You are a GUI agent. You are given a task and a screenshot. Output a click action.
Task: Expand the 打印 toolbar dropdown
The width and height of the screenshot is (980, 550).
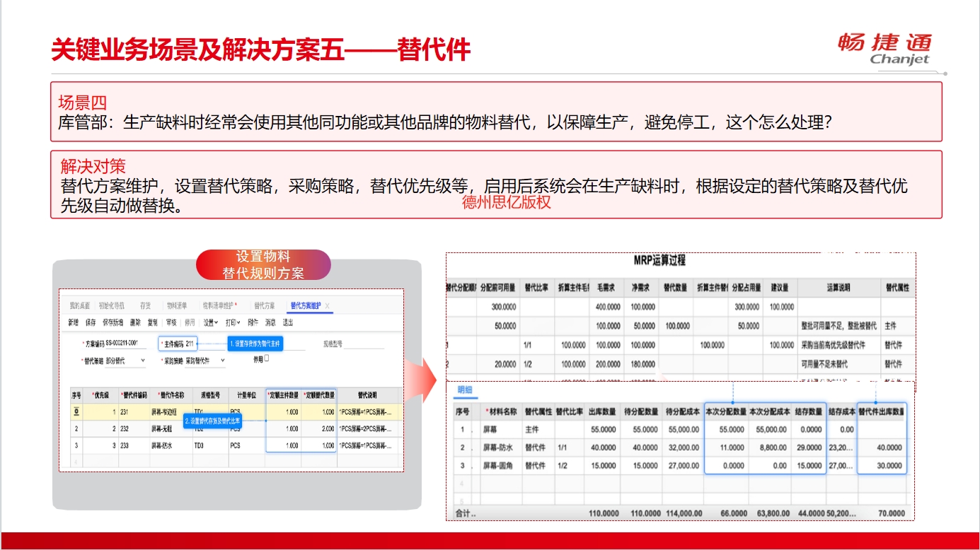[233, 322]
